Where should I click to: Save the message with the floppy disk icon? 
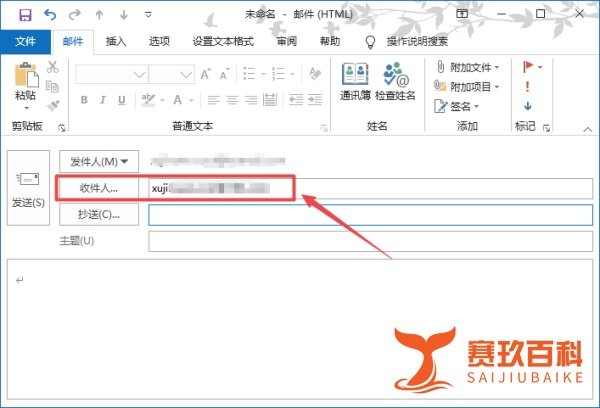[x=25, y=15]
